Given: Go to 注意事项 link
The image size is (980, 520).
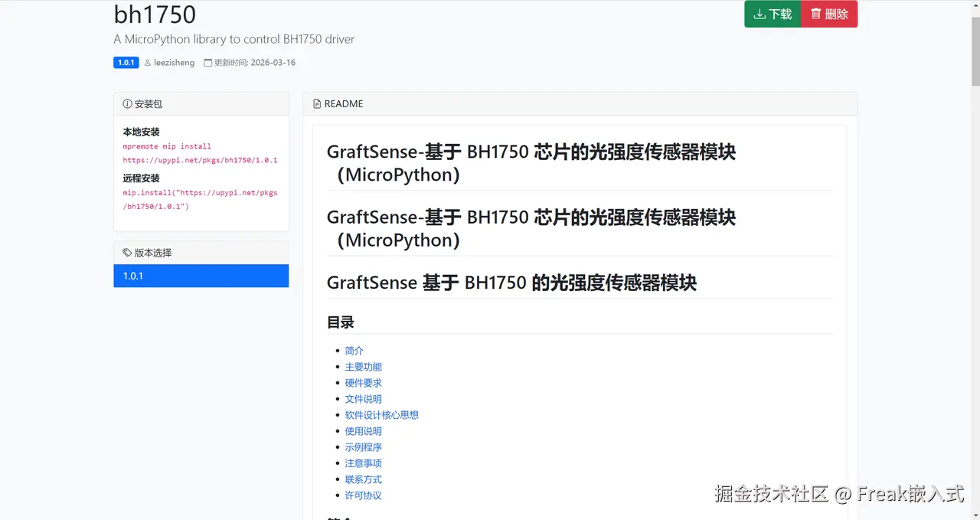Looking at the screenshot, I should pyautogui.click(x=363, y=463).
